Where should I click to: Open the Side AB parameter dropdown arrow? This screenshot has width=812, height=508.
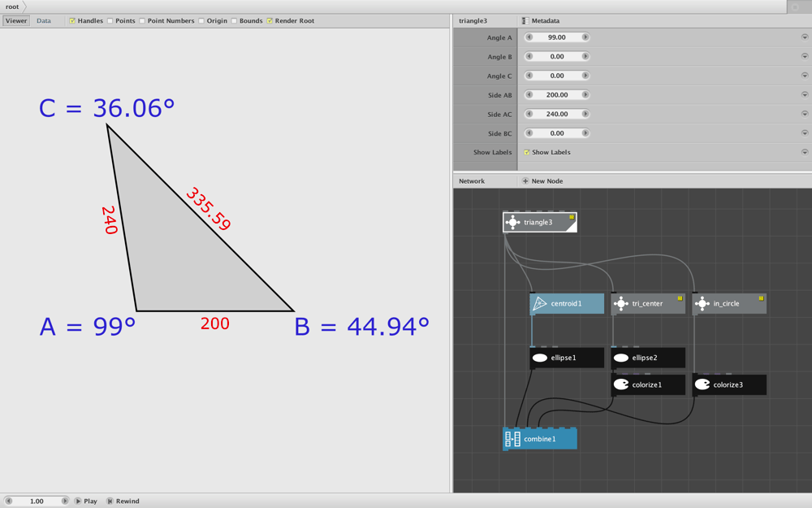click(805, 95)
